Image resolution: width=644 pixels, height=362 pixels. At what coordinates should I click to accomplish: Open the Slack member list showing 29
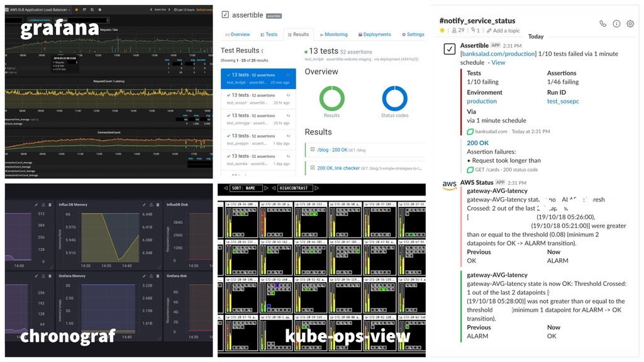coord(458,30)
